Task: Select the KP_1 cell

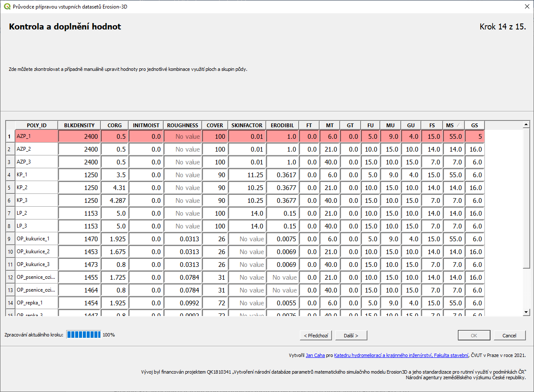Action: [37, 175]
